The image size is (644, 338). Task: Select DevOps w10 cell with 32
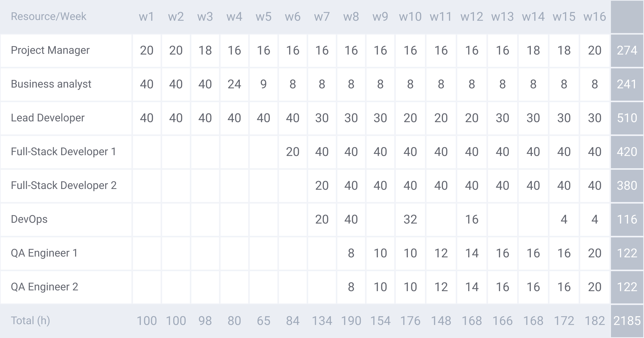click(x=410, y=219)
